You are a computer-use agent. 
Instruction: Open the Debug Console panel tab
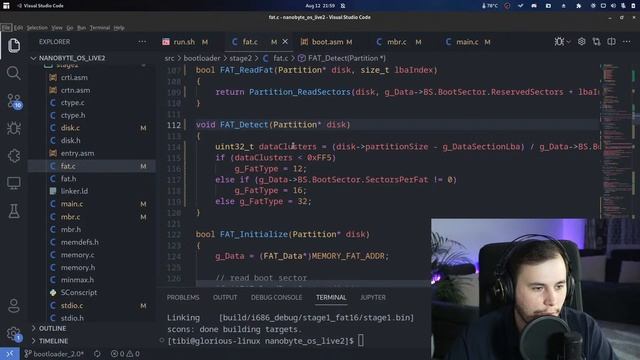point(276,298)
